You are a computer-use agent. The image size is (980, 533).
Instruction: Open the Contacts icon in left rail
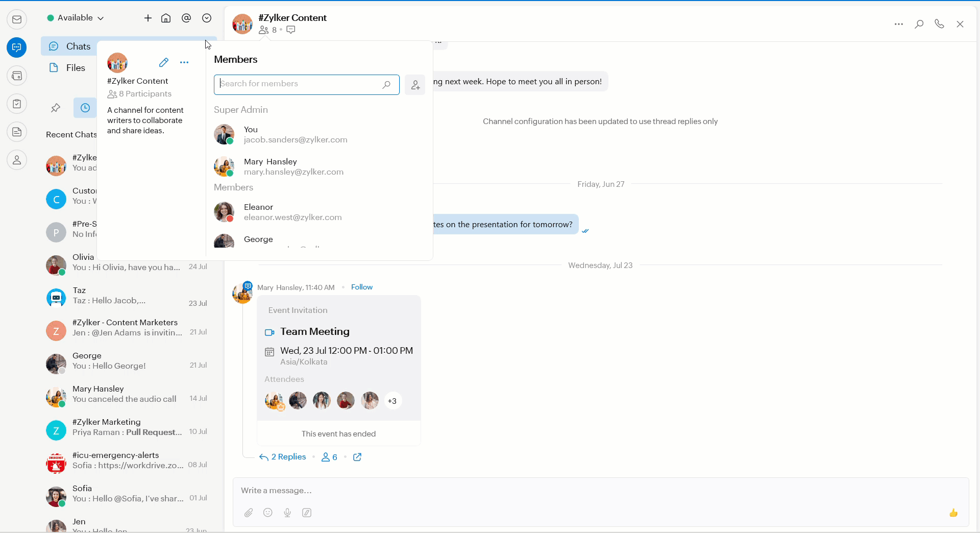pos(17,160)
